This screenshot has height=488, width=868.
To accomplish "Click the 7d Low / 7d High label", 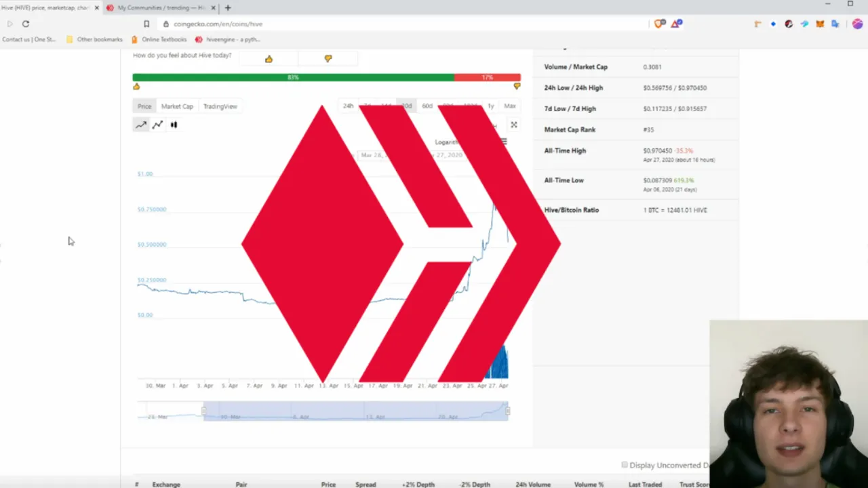I will pyautogui.click(x=570, y=108).
